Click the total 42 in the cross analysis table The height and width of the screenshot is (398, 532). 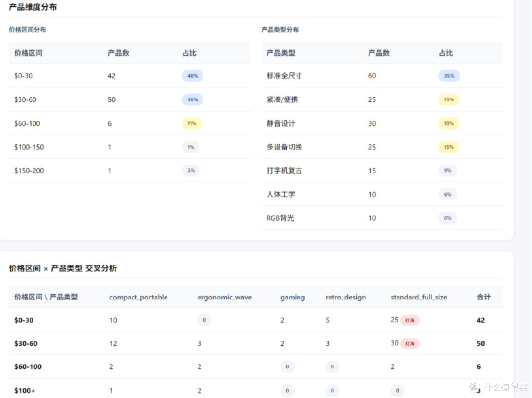(x=481, y=320)
